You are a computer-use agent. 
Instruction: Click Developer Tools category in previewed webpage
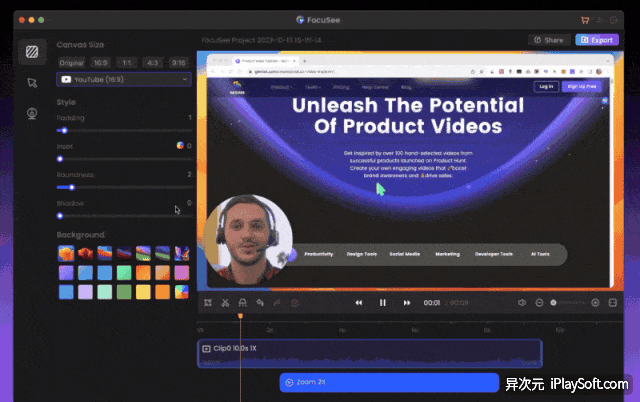493,254
